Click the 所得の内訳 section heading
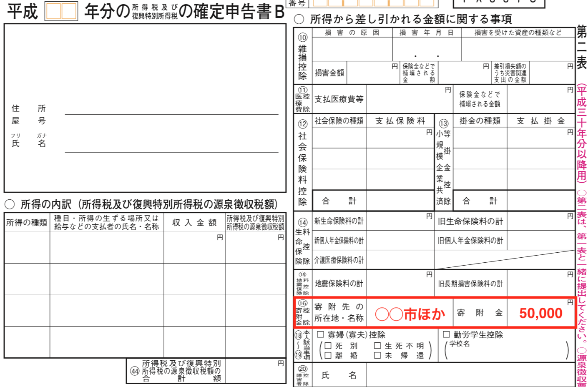 pyautogui.click(x=149, y=204)
